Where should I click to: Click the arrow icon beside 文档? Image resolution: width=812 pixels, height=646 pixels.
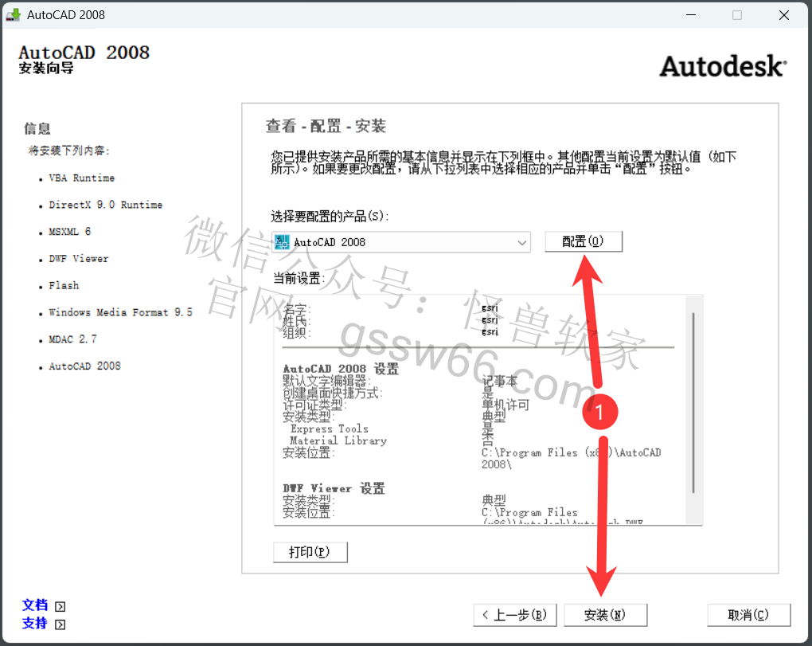click(61, 606)
